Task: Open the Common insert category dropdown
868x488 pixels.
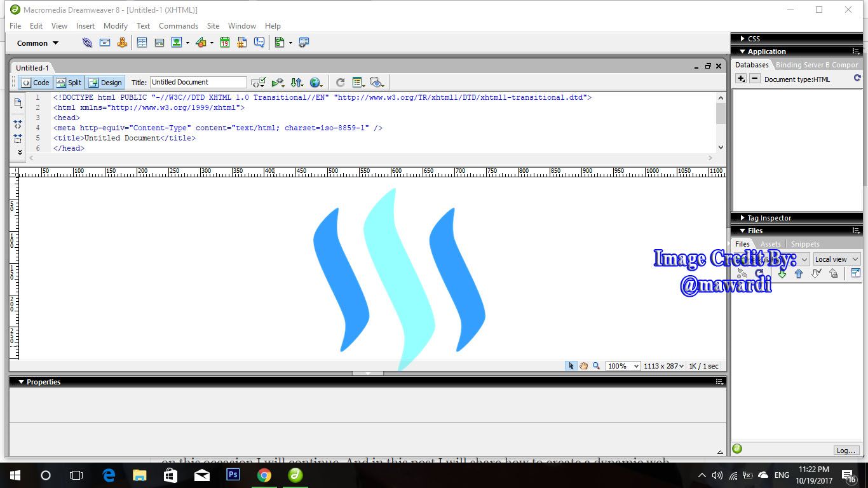Action: click(37, 43)
